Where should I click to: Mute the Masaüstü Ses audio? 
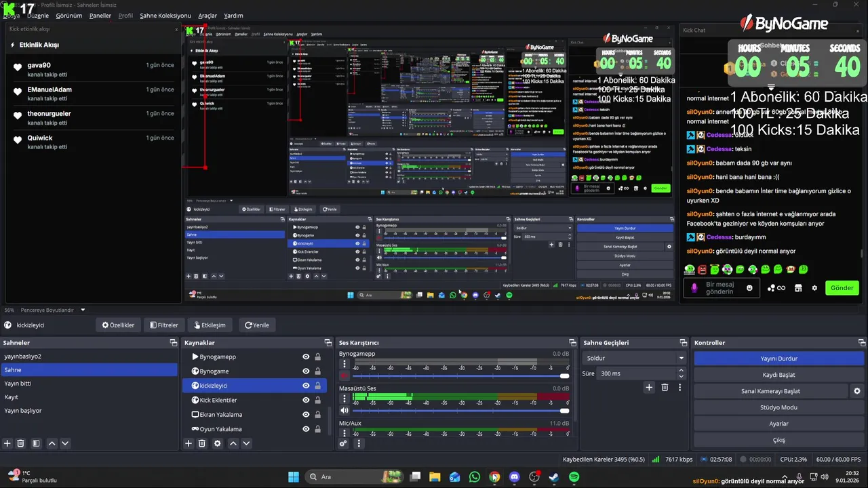coord(344,411)
